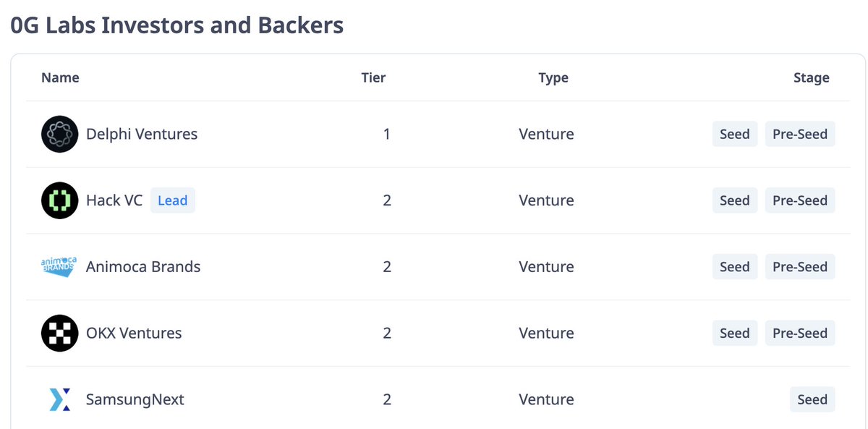This screenshot has width=868, height=429.
Task: Click the Delphi Ventures logo icon
Action: [59, 134]
